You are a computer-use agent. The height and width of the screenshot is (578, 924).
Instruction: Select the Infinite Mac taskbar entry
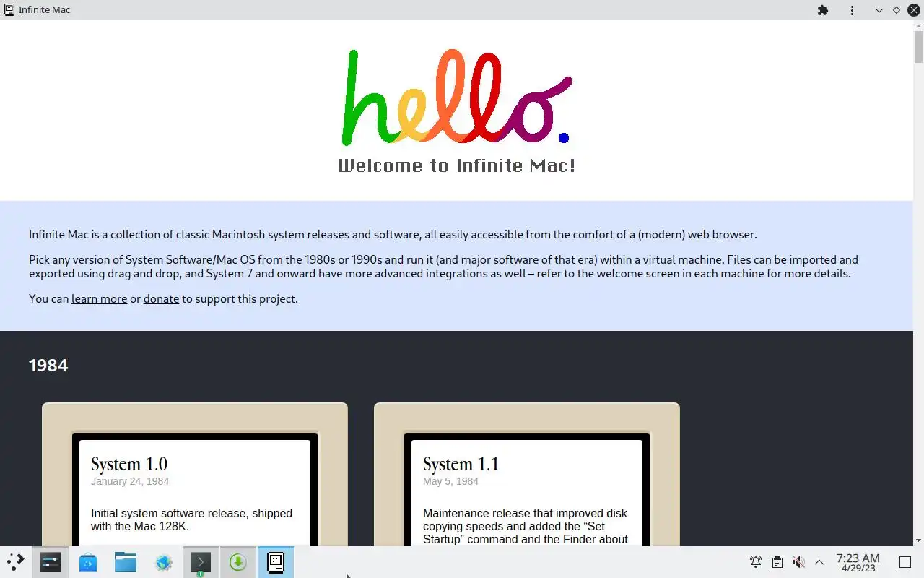[276, 562]
